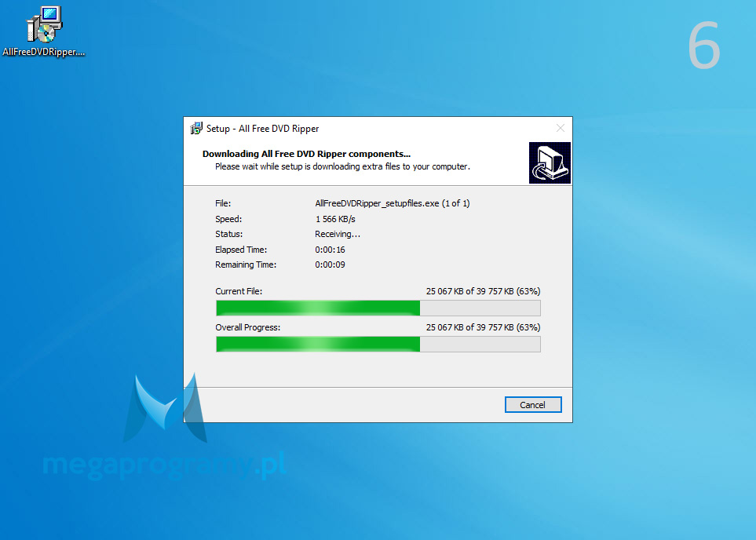Click the 'Please wait while setup is downloading' message

342,166
